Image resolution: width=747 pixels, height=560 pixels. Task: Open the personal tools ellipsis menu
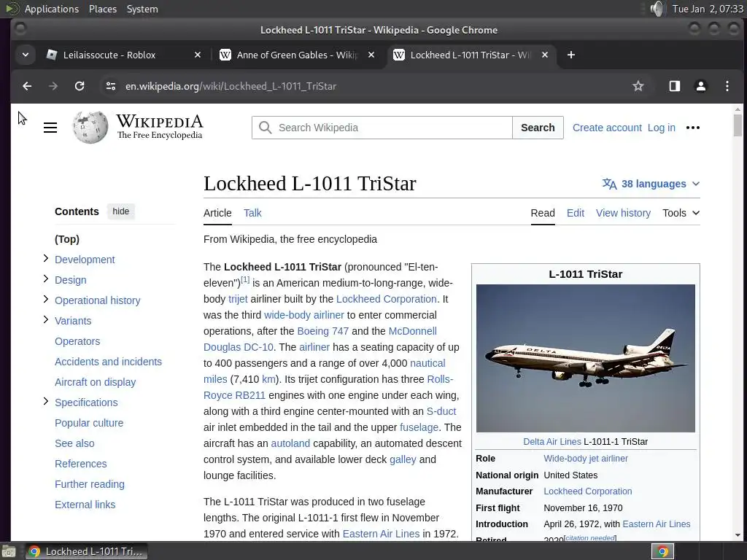coord(693,128)
